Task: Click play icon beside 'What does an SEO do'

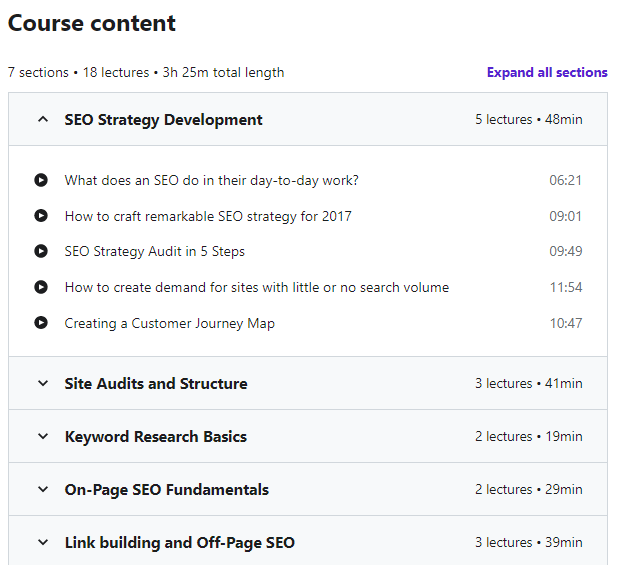Action: tap(41, 180)
